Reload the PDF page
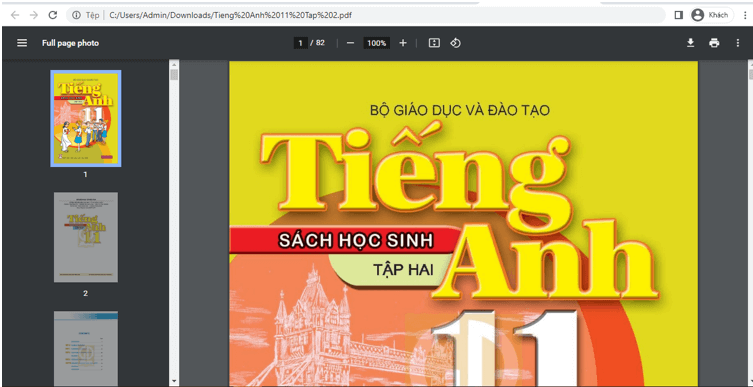 tap(53, 15)
